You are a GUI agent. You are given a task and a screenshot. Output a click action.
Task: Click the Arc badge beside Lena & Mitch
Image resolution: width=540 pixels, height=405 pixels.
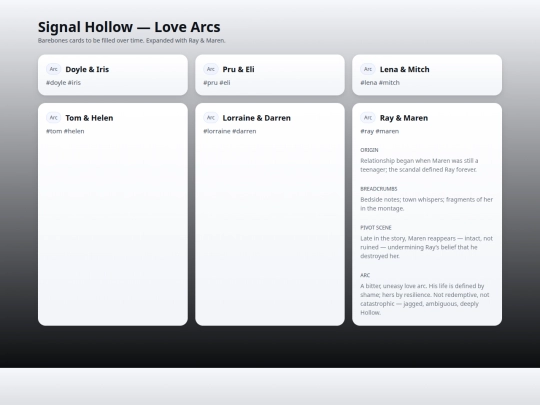pyautogui.click(x=368, y=69)
